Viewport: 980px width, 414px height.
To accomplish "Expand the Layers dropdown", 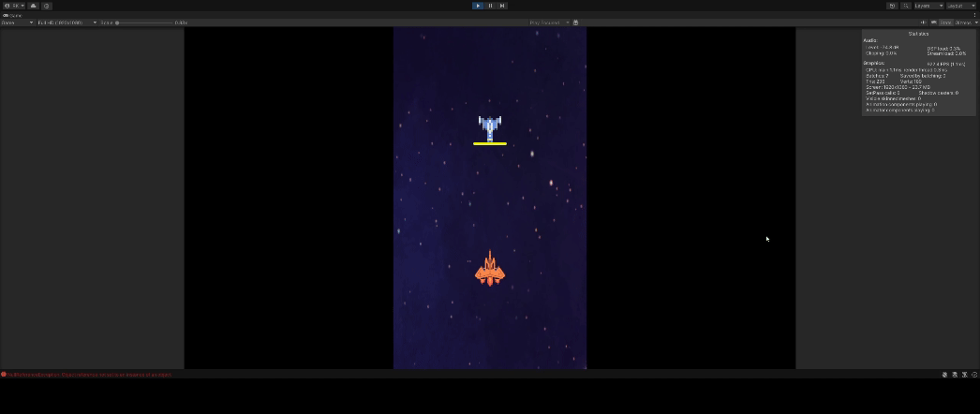I will coord(928,6).
